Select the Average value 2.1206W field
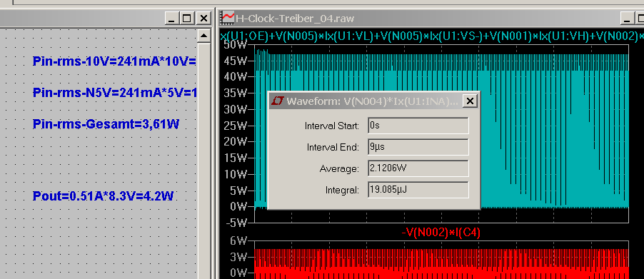This screenshot has width=644, height=279. [x=418, y=168]
